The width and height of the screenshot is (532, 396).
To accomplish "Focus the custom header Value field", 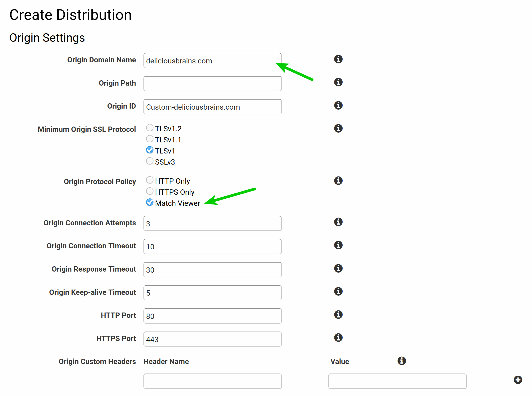I will point(397,381).
